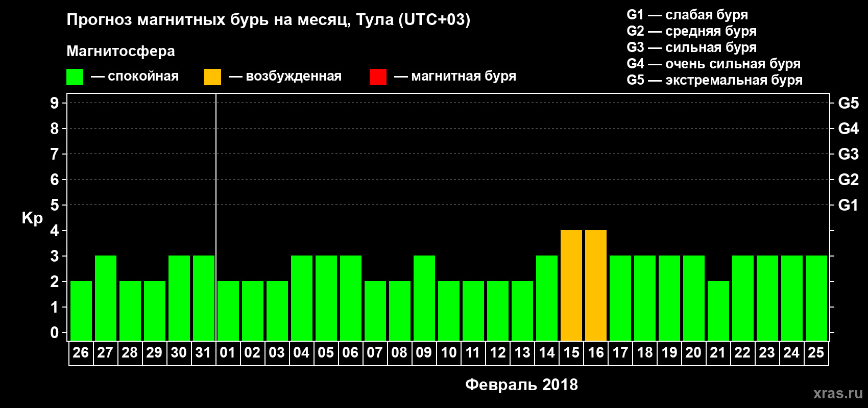The image size is (868, 408).
Task: Click the right-axis G2 label
Action: coord(849,180)
